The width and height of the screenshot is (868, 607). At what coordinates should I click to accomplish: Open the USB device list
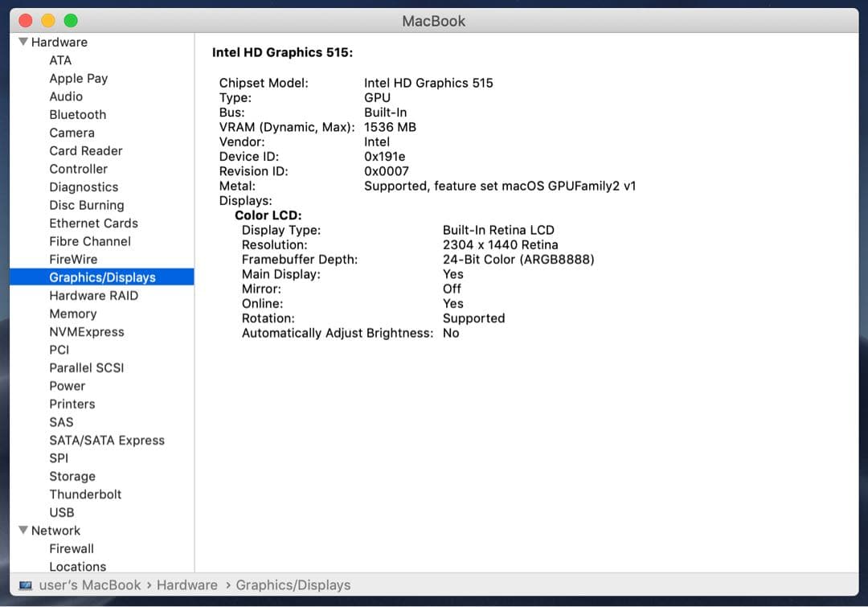point(61,512)
